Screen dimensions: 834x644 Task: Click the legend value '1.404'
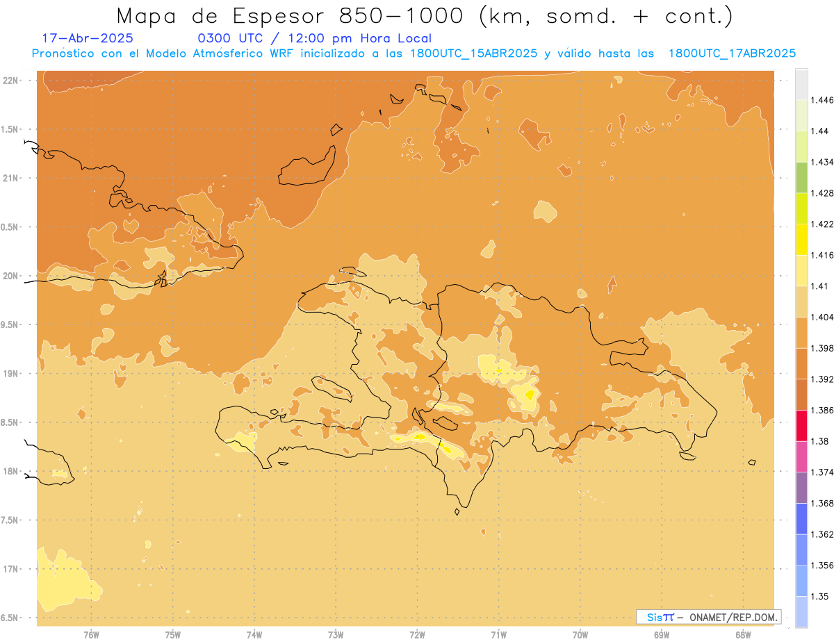tap(821, 317)
